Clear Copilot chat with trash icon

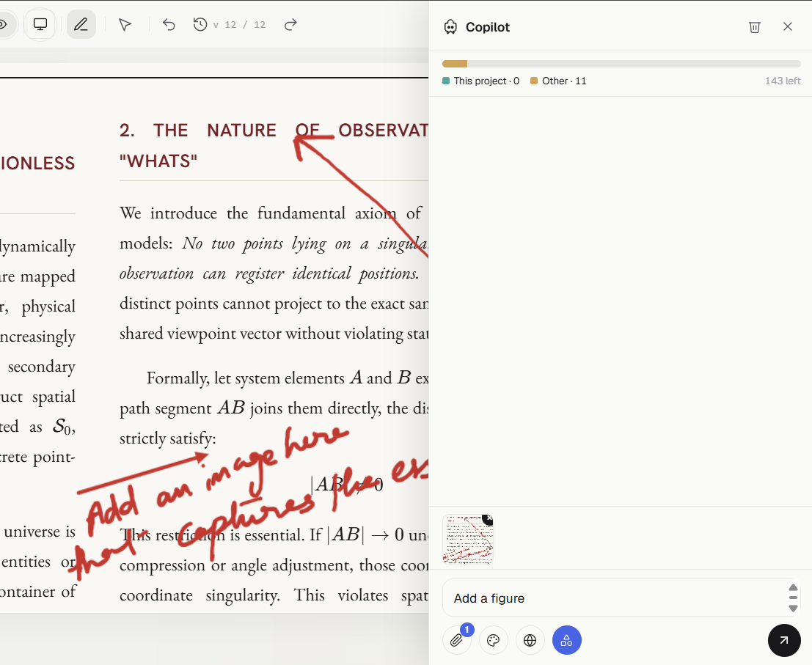click(x=755, y=27)
